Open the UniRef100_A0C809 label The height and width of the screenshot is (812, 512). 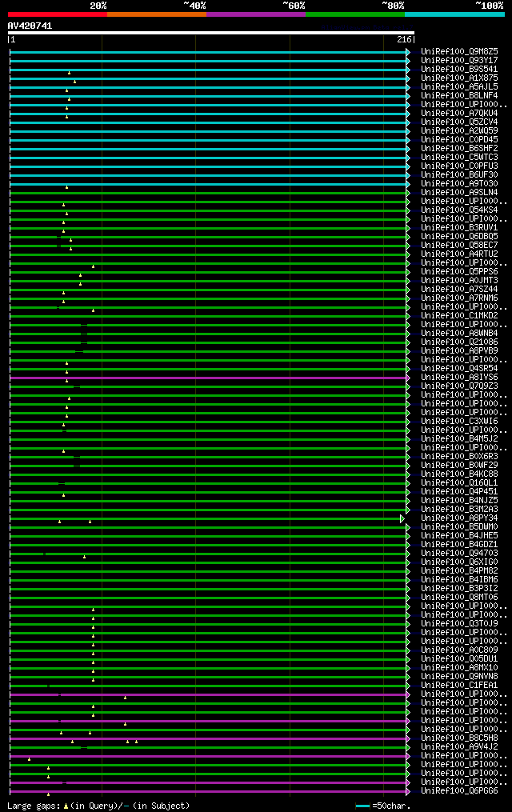point(459,650)
